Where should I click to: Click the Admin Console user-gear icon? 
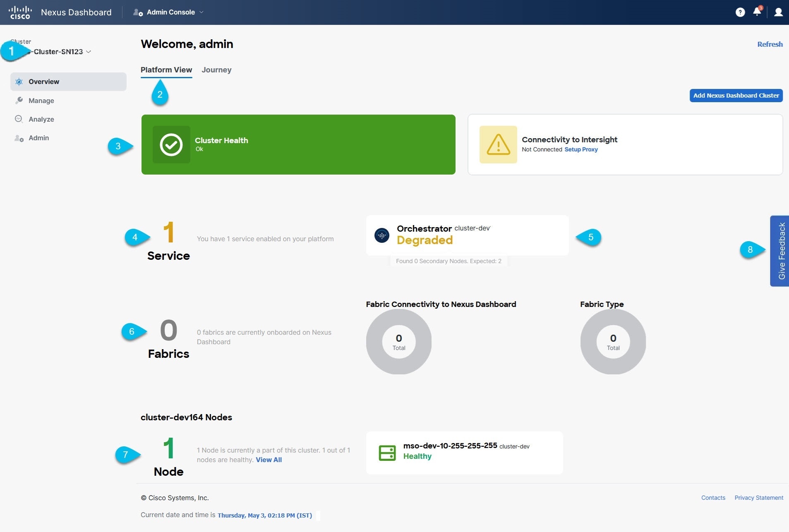138,12
